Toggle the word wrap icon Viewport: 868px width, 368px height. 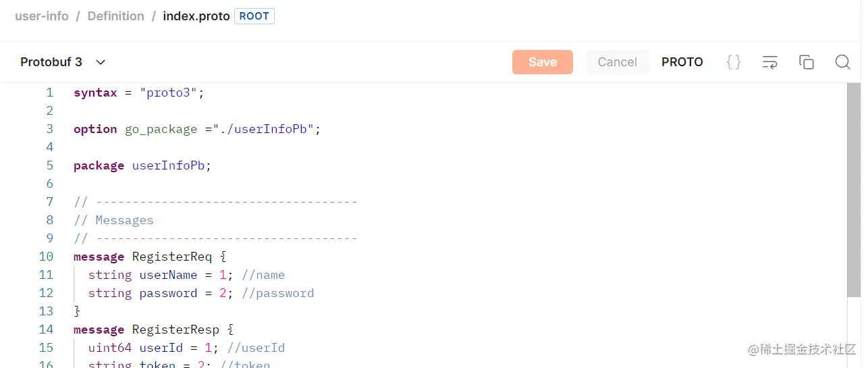(770, 62)
